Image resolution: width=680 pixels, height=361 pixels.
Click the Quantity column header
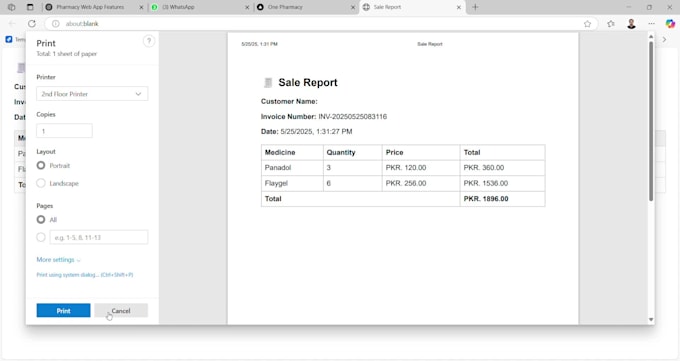coord(353,152)
